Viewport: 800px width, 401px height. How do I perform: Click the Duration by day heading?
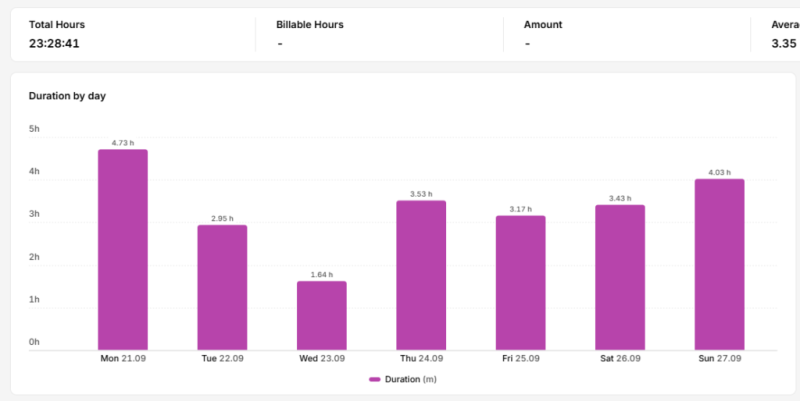point(67,96)
